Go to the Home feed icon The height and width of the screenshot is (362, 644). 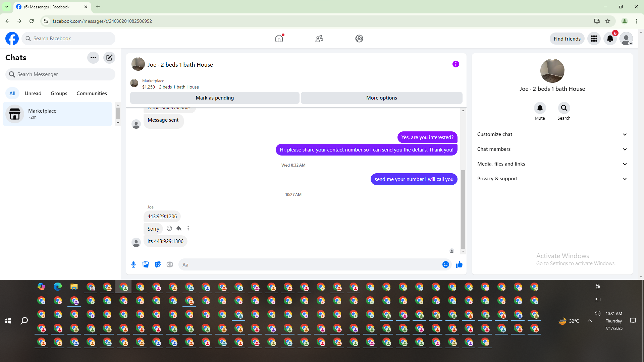[279, 39]
